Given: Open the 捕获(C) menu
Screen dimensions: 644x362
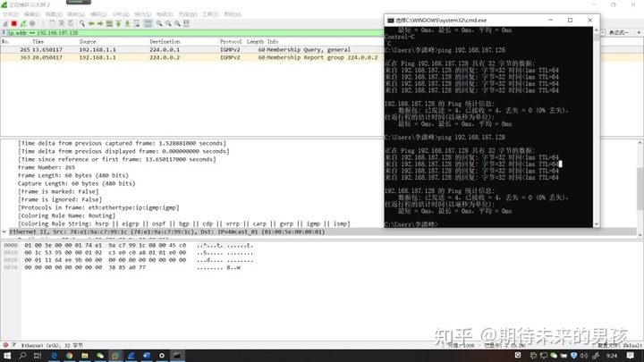Looking at the screenshot, I should (x=98, y=14).
